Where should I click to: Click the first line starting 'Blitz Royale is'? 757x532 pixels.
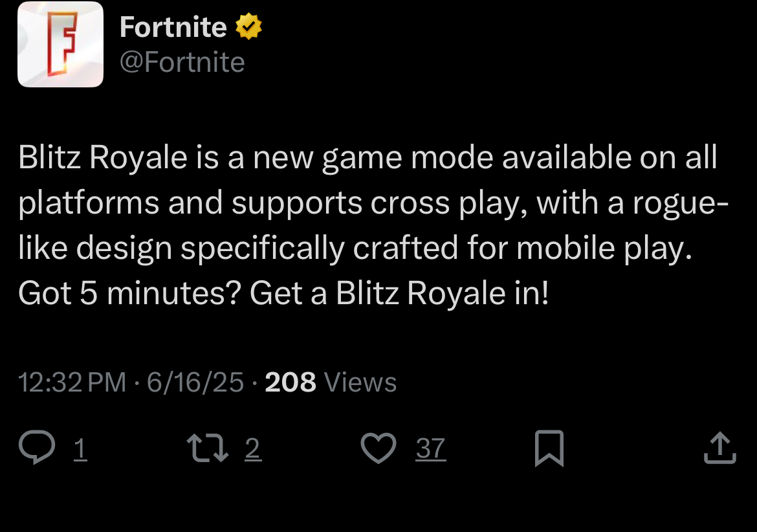368,158
